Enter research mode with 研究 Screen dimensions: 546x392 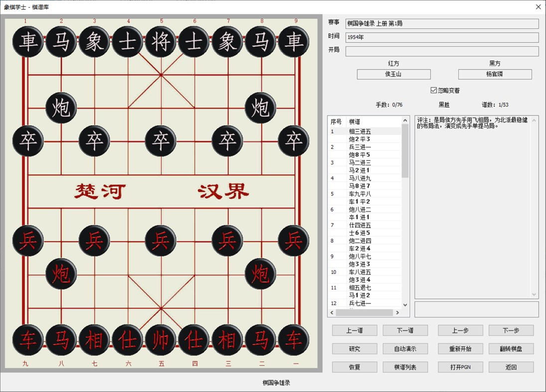point(355,349)
